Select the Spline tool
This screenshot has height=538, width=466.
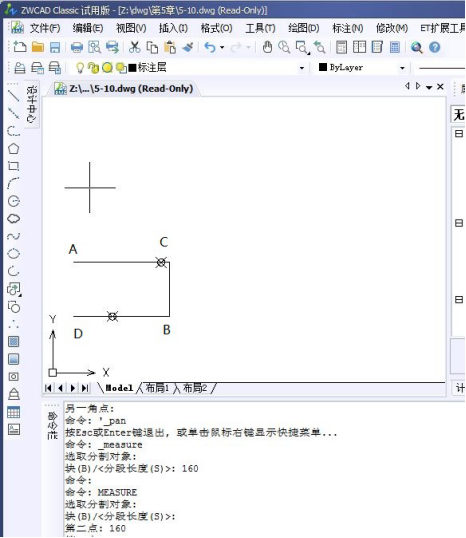(13, 236)
